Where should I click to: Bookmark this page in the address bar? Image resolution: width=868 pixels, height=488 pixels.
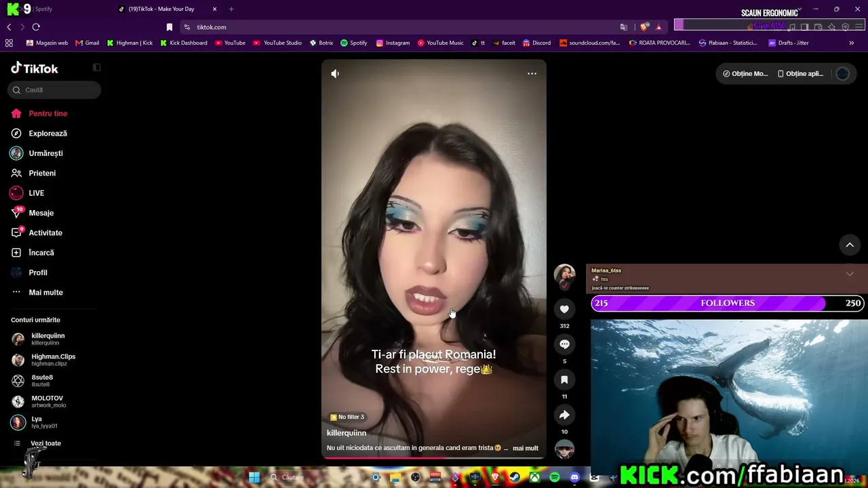[170, 27]
